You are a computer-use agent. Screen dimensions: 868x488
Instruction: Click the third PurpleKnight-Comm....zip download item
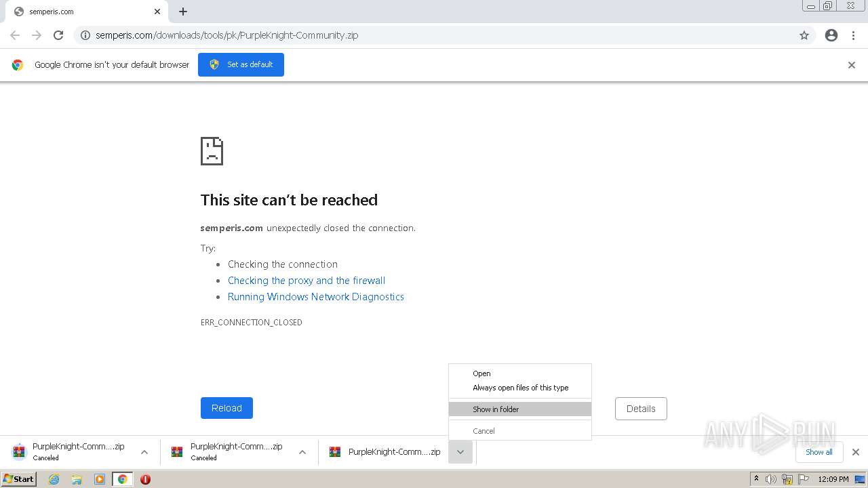pyautogui.click(x=384, y=452)
